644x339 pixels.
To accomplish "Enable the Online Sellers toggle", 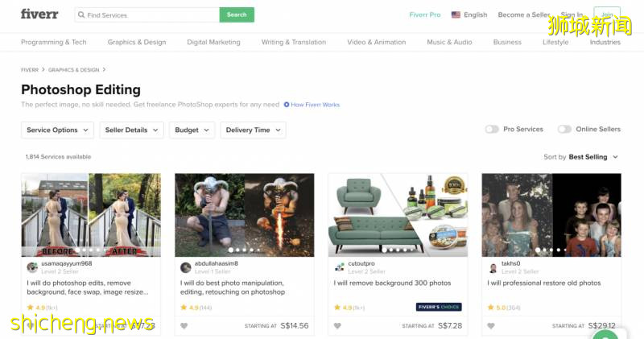I will tap(564, 129).
